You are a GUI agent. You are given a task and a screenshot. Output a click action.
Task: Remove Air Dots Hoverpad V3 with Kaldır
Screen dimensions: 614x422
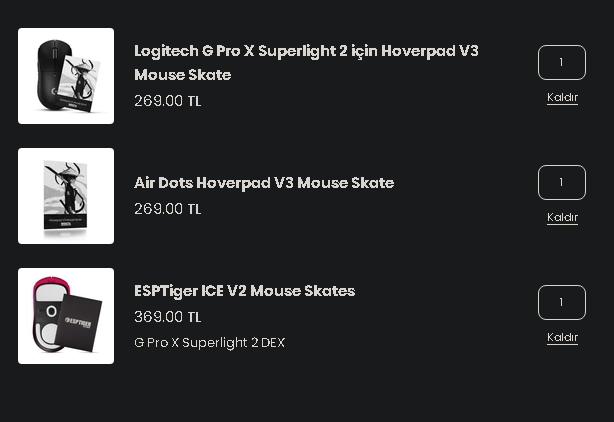[562, 218]
